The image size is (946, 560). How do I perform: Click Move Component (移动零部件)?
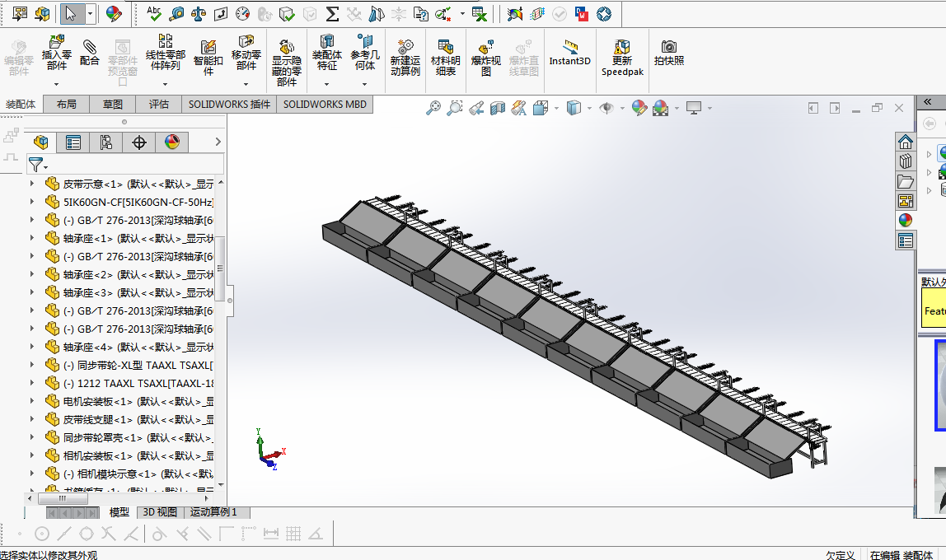246,53
